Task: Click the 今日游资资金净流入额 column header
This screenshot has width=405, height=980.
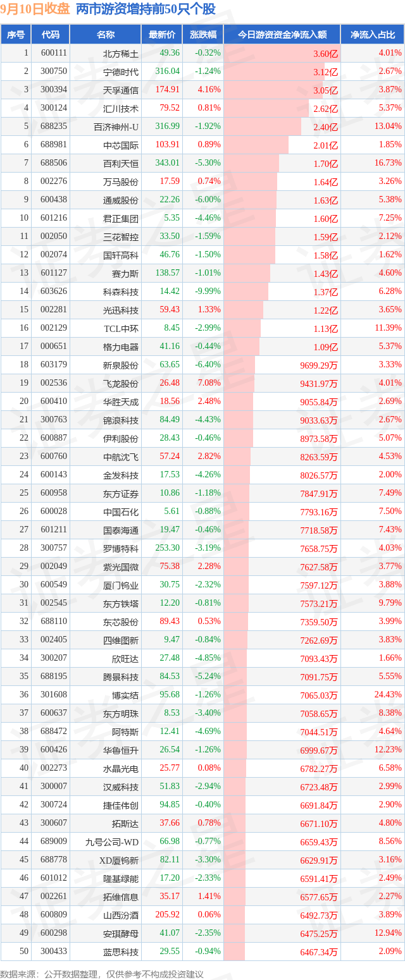Action: coord(282,35)
